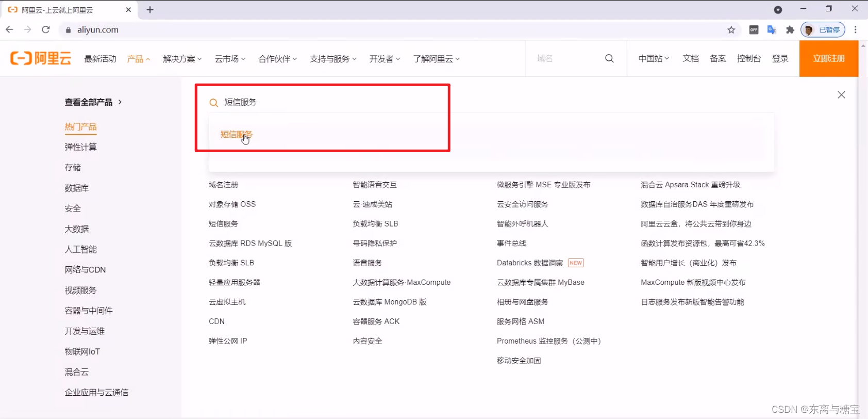This screenshot has width=868, height=419.
Task: Open 云数据库 RDS MySQL 版 link
Action: point(250,244)
